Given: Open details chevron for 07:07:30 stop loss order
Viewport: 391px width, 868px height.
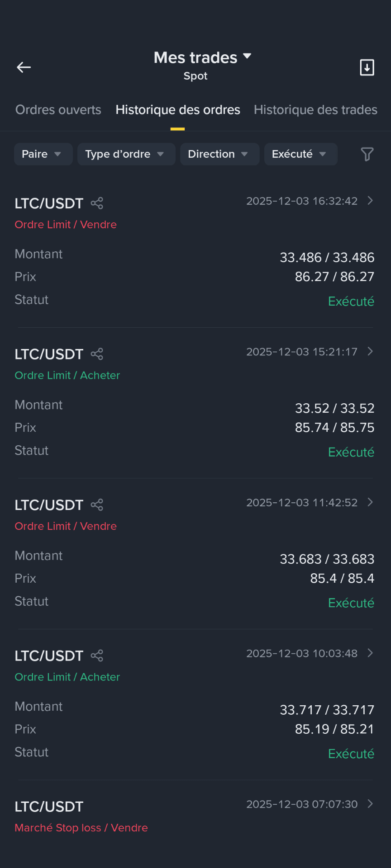Looking at the screenshot, I should [x=370, y=804].
